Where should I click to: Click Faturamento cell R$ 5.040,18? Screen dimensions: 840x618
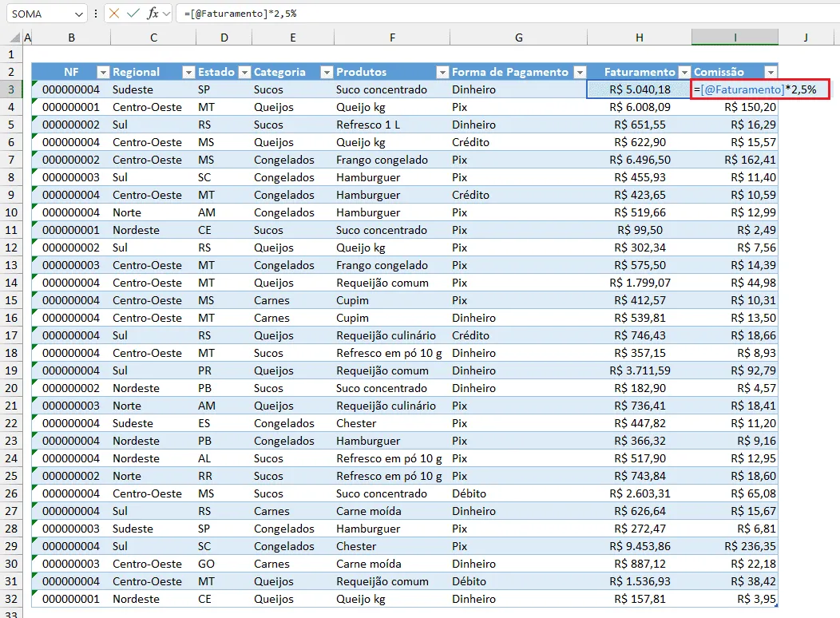tap(639, 89)
